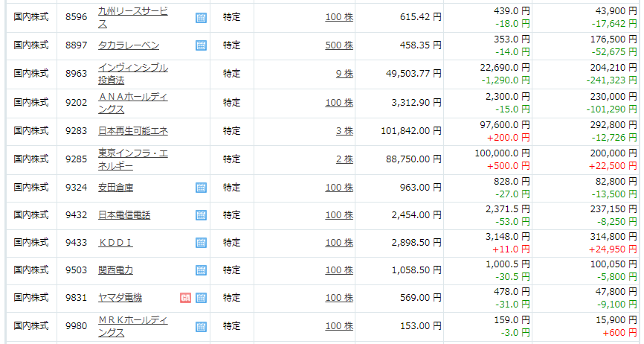Click 関西電力 stock name link
This screenshot has width=644, height=344.
click(115, 270)
